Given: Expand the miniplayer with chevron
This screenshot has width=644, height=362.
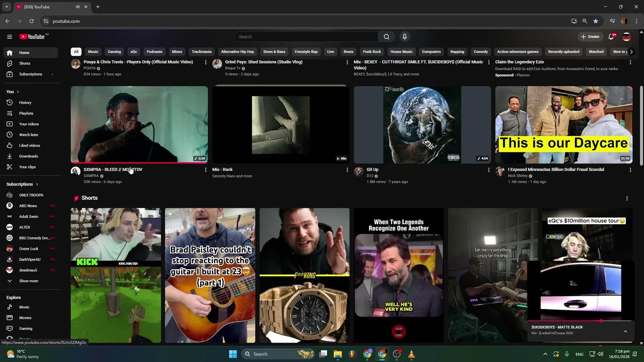Looking at the screenshot, I should 625,331.
